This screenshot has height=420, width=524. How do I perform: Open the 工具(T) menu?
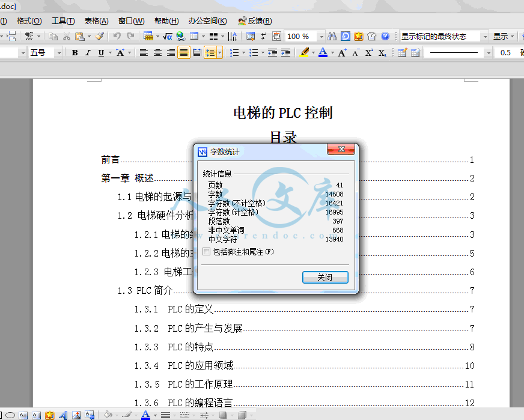tap(63, 20)
